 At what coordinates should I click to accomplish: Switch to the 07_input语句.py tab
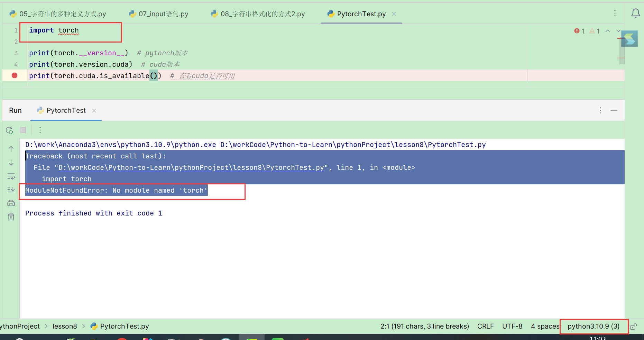tap(162, 13)
